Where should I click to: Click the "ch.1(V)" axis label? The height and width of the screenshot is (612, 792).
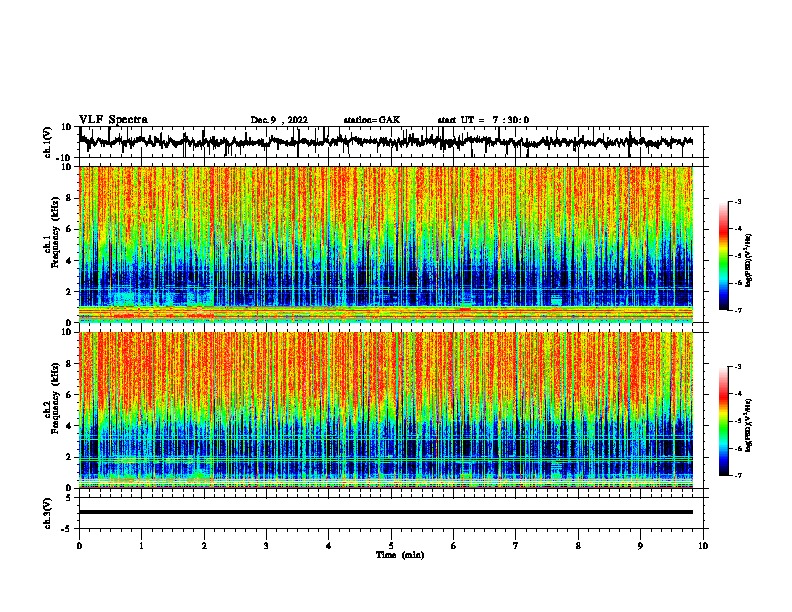click(48, 142)
